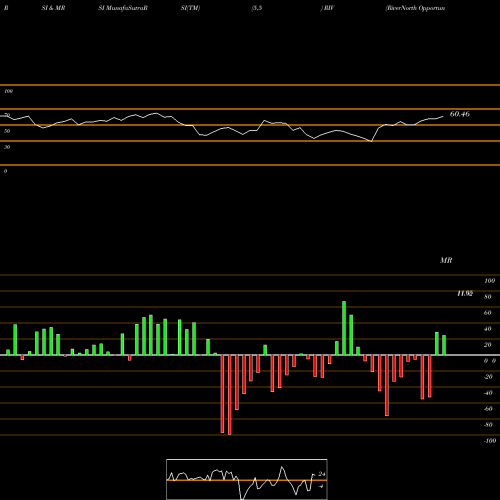Click the 50 level label on RSI axis

[x=7, y=131]
